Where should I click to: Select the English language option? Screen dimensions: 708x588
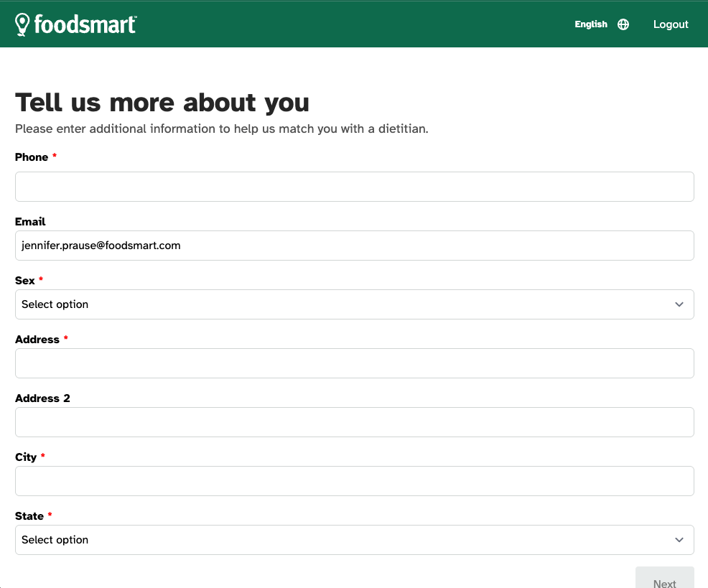[x=591, y=24]
